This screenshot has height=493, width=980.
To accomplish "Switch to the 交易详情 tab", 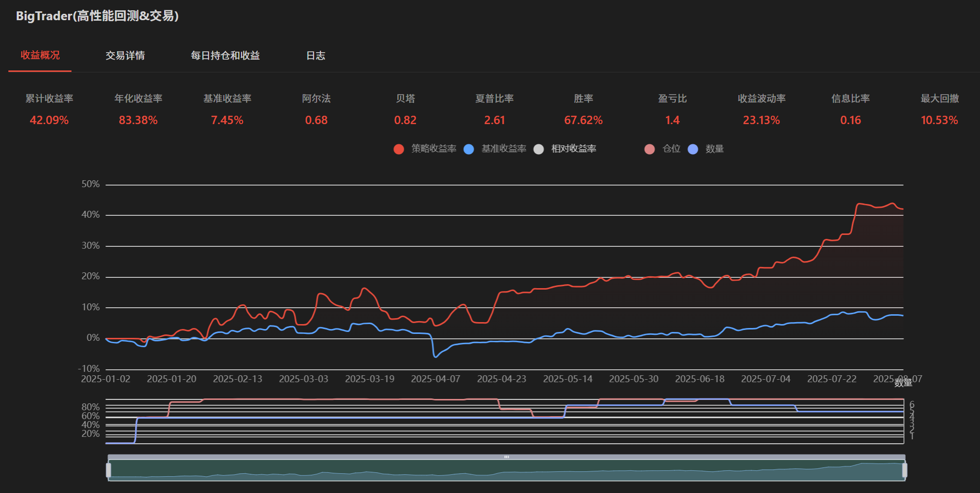I will [x=125, y=56].
